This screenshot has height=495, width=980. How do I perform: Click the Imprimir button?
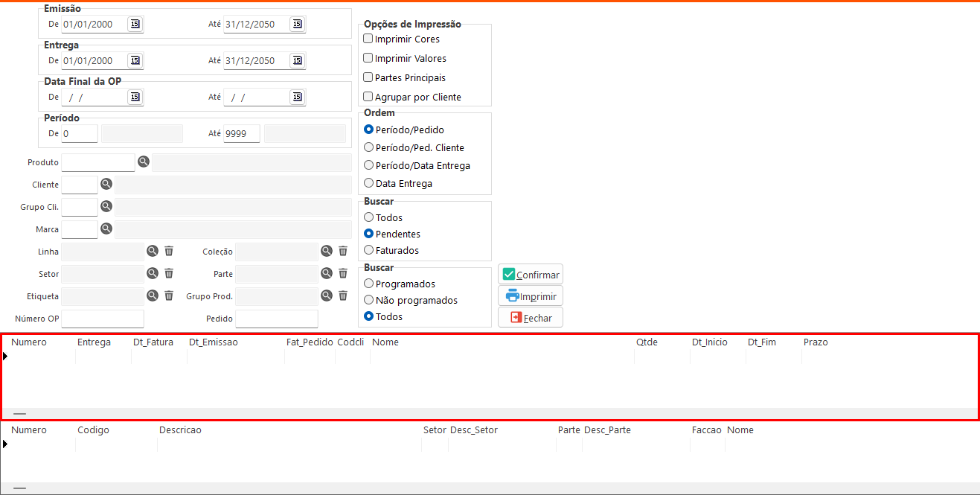530,296
